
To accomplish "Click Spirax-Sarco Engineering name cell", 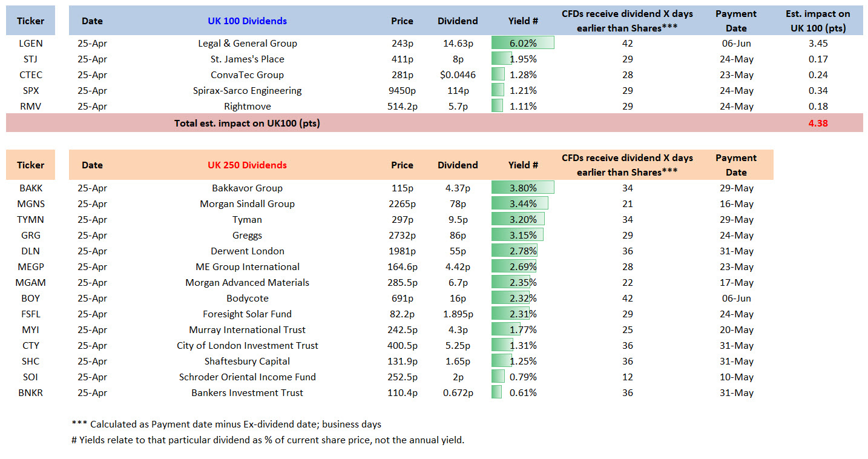I will [x=247, y=90].
